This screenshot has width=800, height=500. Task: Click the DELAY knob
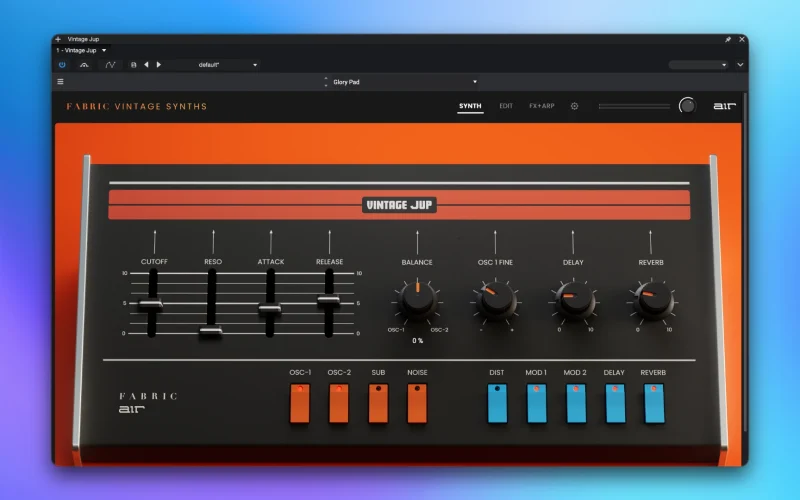[574, 300]
